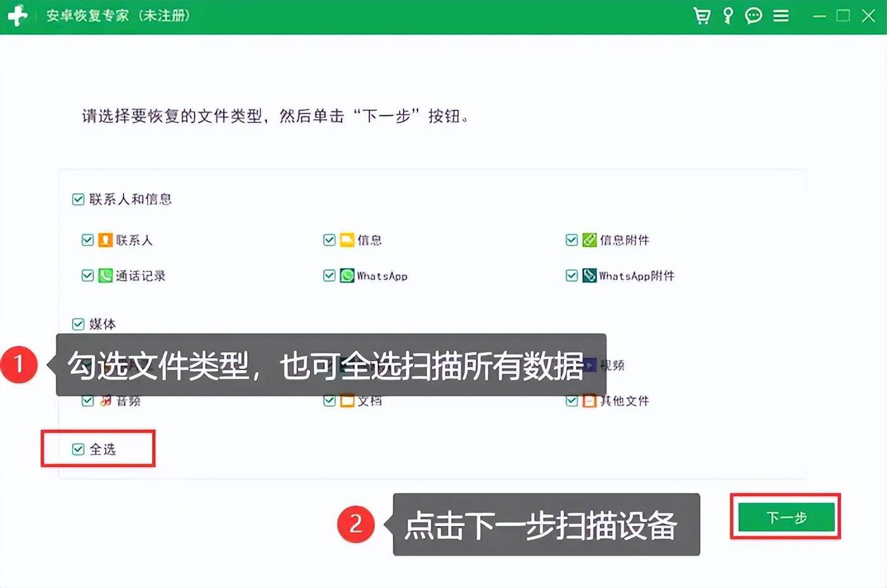Click the 媒体 section label

pyautogui.click(x=103, y=324)
